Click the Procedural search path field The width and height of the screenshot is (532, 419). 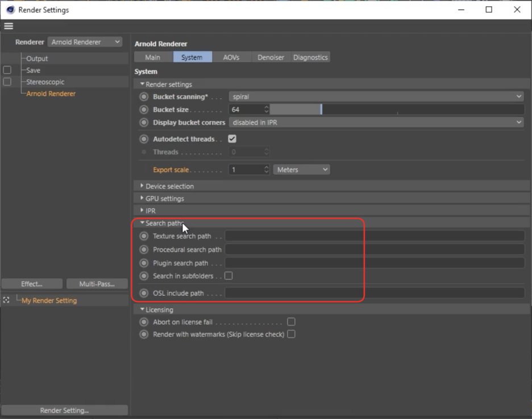(x=375, y=249)
